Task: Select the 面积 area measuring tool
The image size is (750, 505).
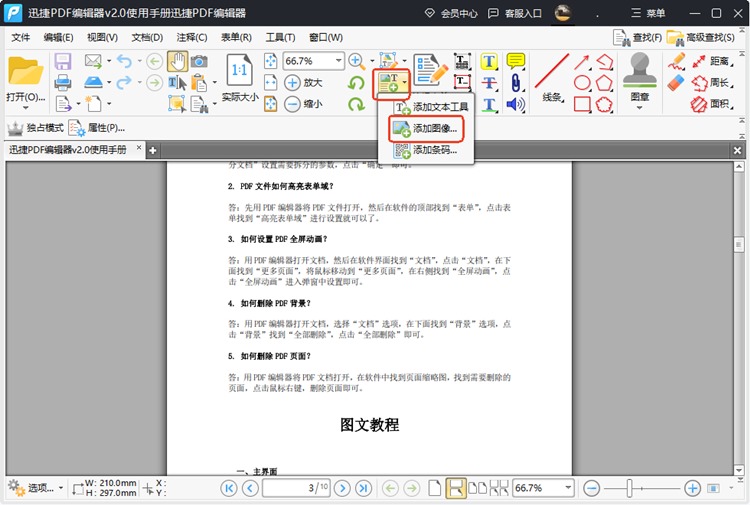Action: pyautogui.click(x=712, y=104)
